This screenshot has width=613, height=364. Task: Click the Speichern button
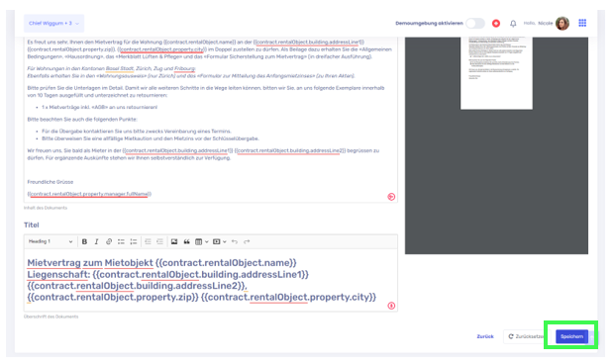(571, 336)
